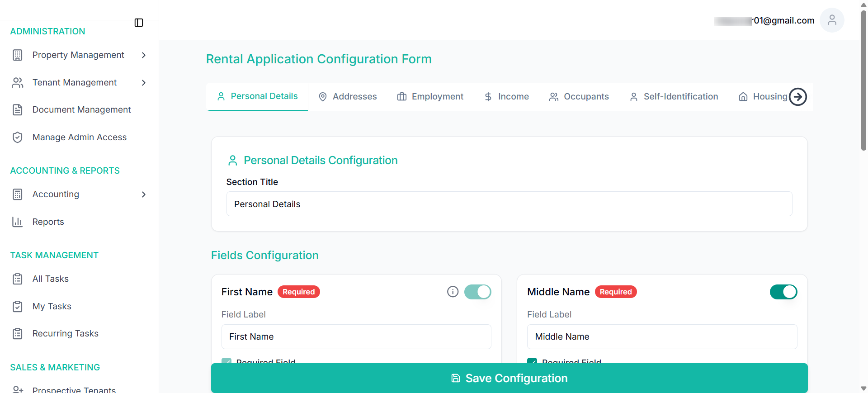Click the Manage Admin Access shield icon
Screen dimensions: 868x393
coord(18,137)
